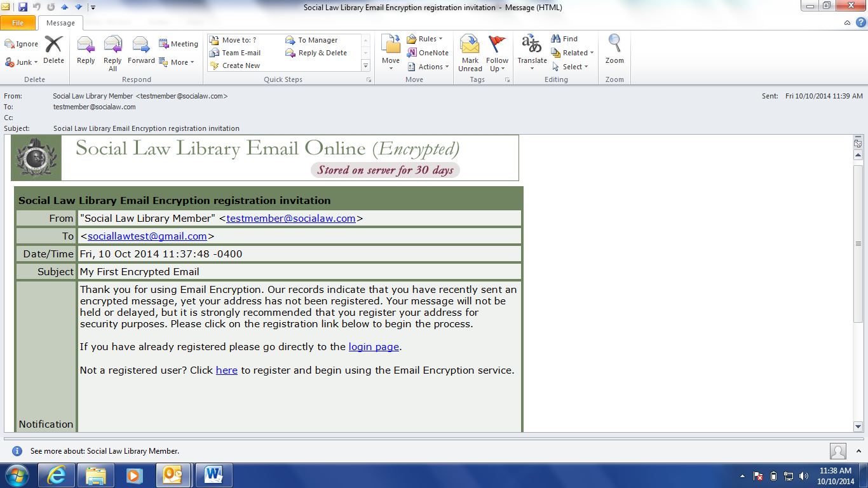The image size is (868, 488).
Task: Open Windows Explorer from the taskbar
Action: tap(95, 475)
